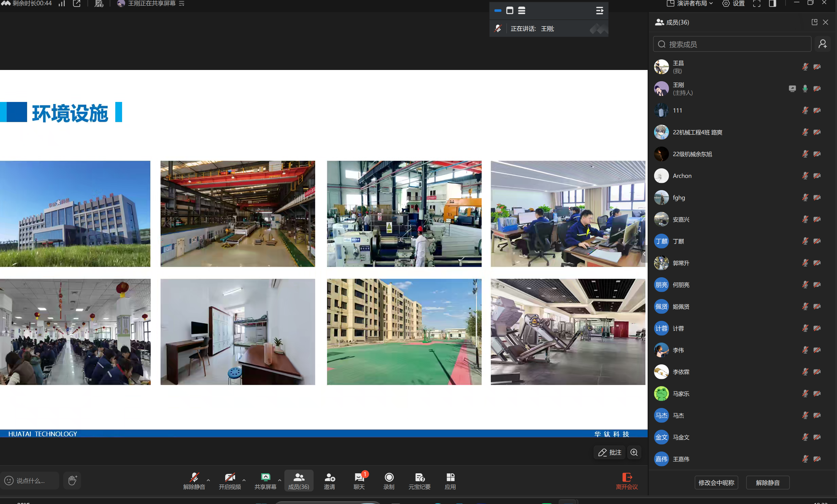
Task: Expand video options arrow beside 开启视频
Action: coord(244,480)
